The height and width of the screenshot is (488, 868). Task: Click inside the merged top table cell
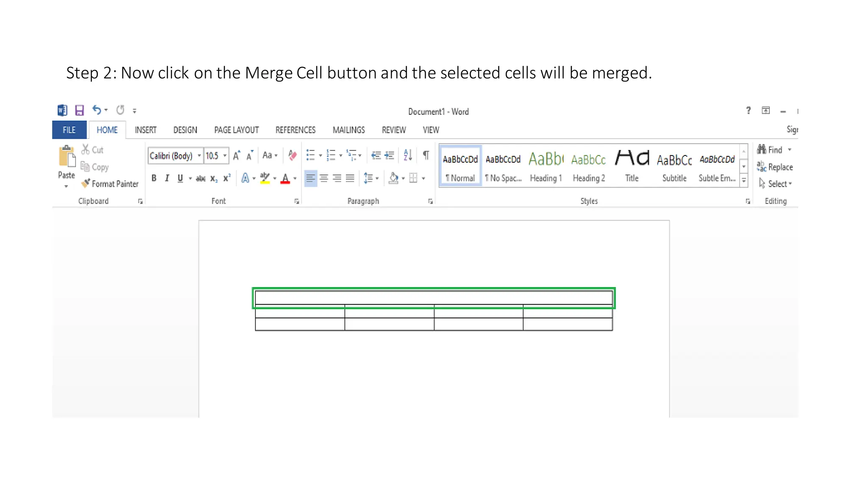pyautogui.click(x=433, y=297)
